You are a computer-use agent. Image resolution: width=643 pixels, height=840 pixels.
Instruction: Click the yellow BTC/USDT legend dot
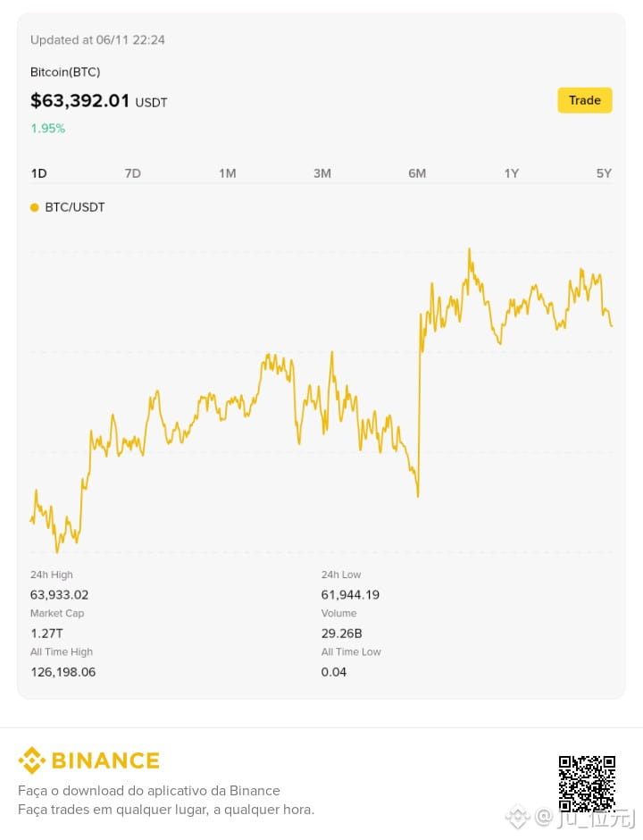(x=35, y=207)
